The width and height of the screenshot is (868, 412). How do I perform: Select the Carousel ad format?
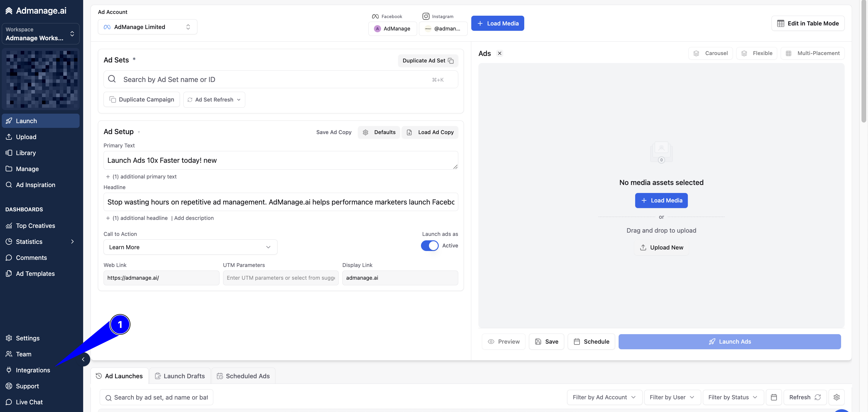click(x=710, y=53)
